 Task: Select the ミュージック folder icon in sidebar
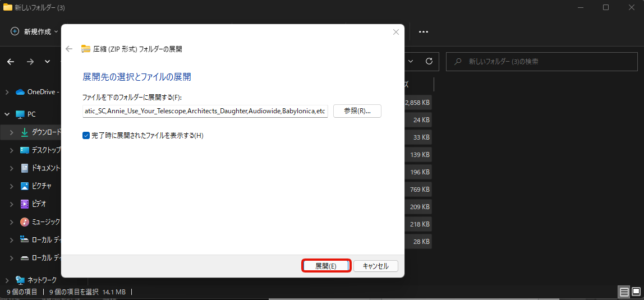tap(25, 222)
